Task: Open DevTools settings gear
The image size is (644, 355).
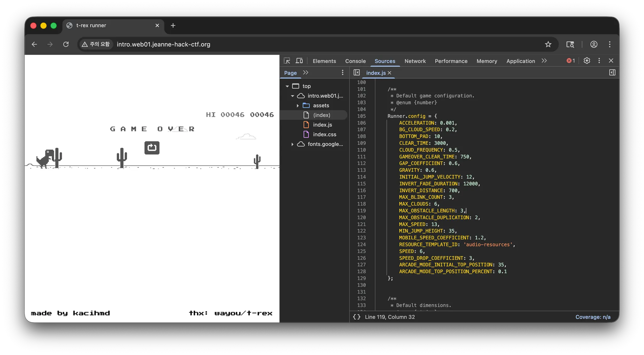Action: (x=587, y=61)
